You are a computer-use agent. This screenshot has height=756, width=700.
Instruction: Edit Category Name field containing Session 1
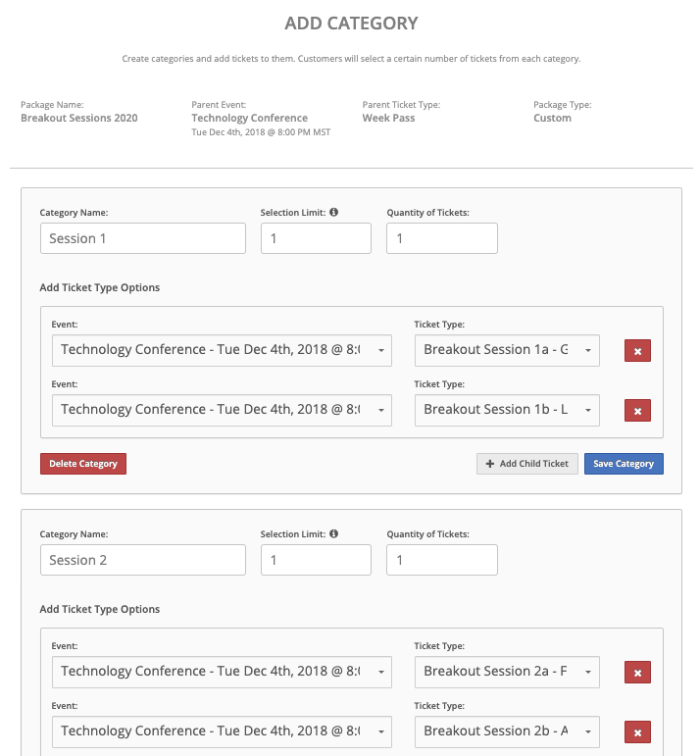tap(143, 238)
